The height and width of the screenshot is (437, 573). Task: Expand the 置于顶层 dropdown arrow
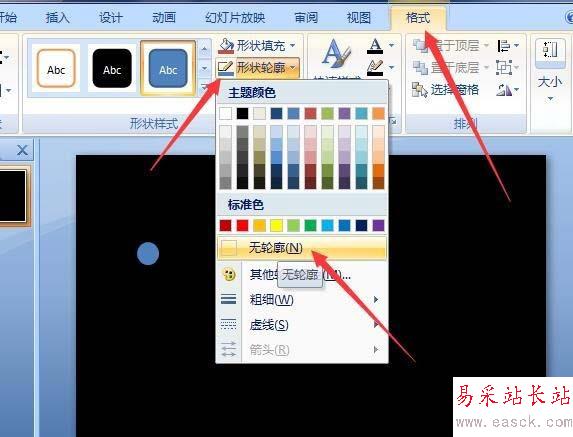click(x=486, y=46)
